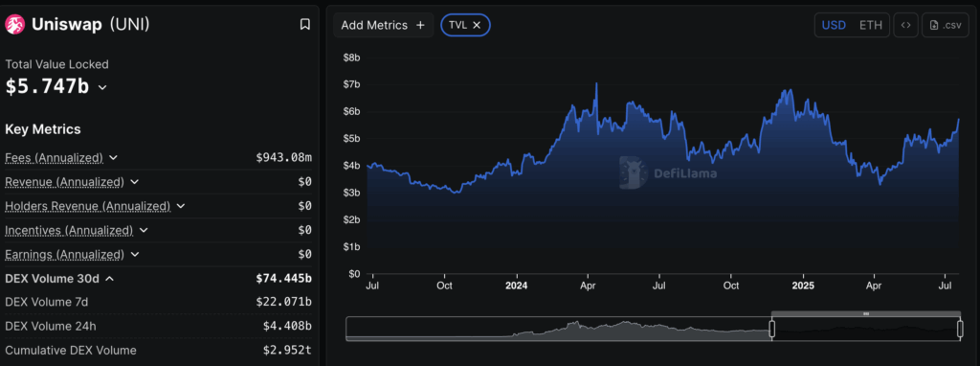This screenshot has width=980, height=366.
Task: Click the $2.952t cumulative volume value
Action: tap(287, 351)
